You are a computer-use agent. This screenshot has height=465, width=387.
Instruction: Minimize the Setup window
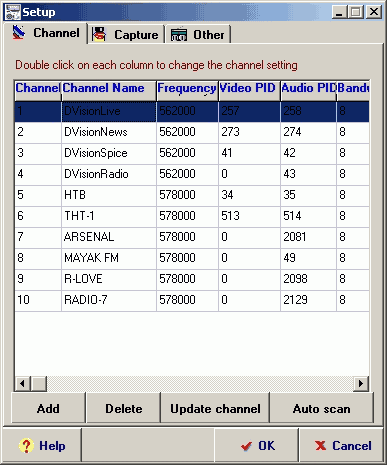(x=339, y=12)
